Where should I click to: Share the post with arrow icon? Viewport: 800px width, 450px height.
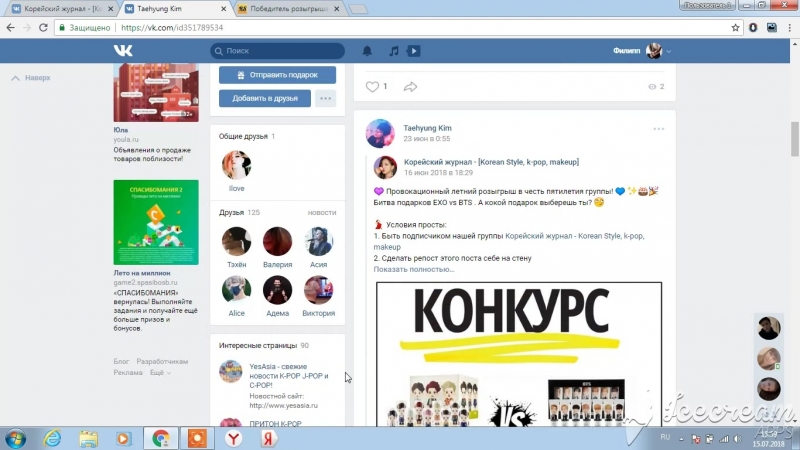pos(410,87)
